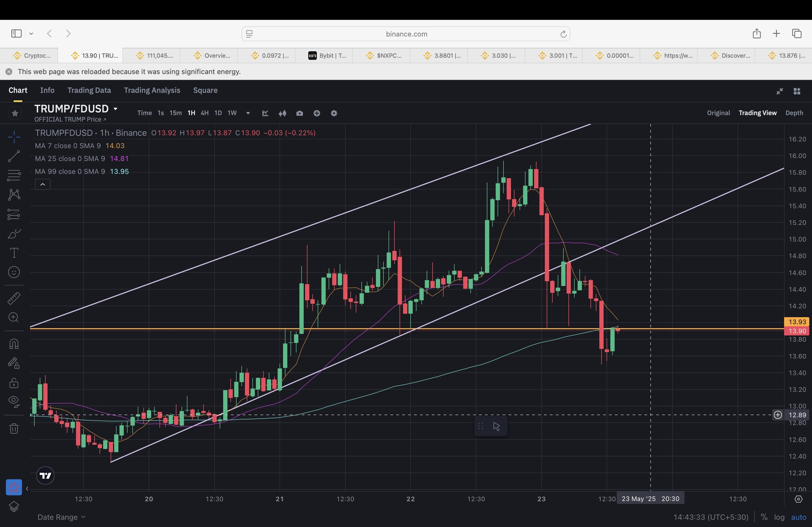Select the Chart tab

18,90
